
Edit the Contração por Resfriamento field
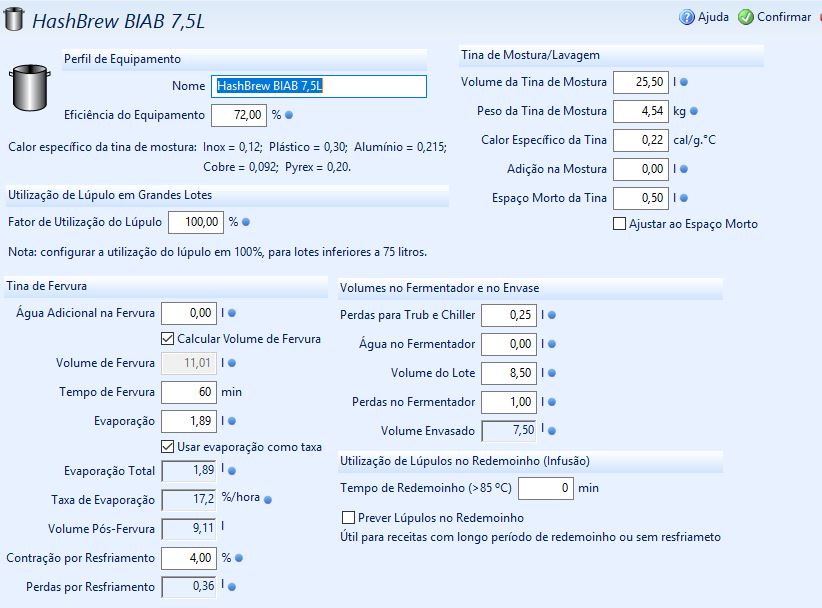click(189, 558)
